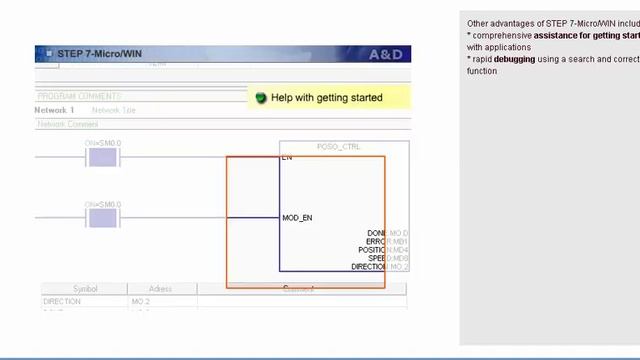
Task: Click the POS0_CTRL block title
Action: [x=338, y=147]
